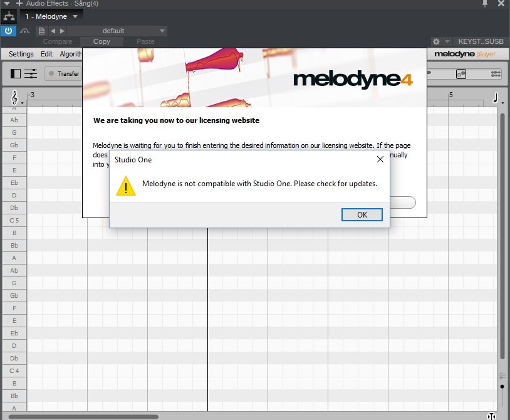Viewport: 510px width, 420px height.
Task: Click the waveform height icon above the slider
Action: [x=502, y=375]
